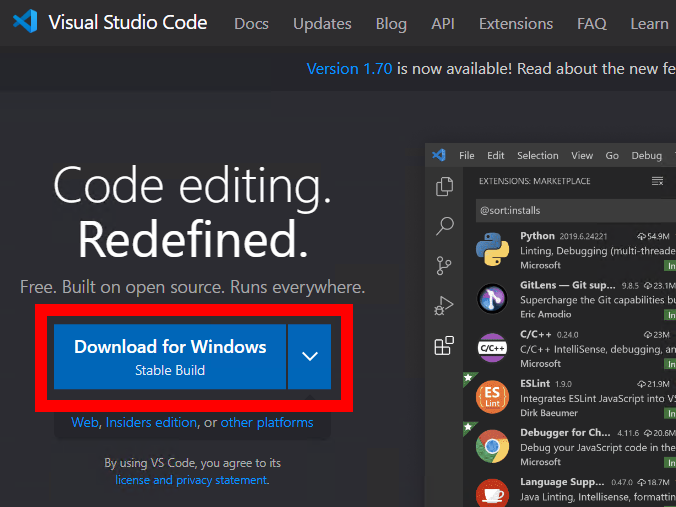The width and height of the screenshot is (676, 507).
Task: Click the EXTENSIONS: MARKETPLACE panel header
Action: tap(535, 181)
